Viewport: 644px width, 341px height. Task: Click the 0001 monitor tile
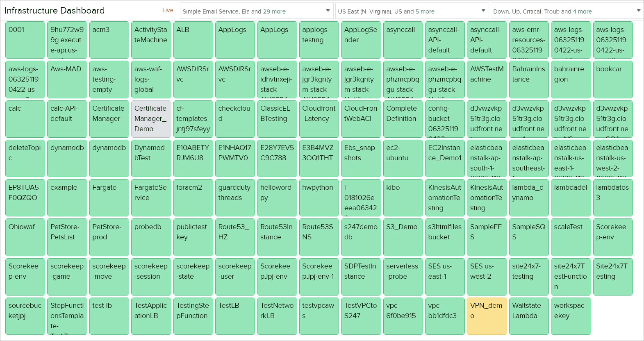(25, 40)
